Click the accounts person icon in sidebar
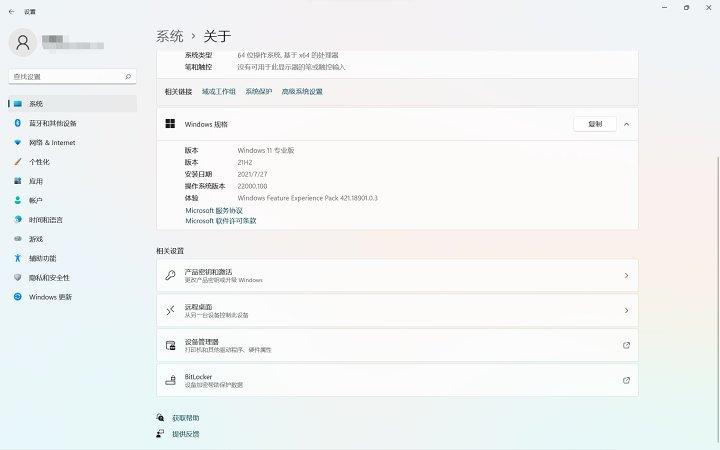 17,200
